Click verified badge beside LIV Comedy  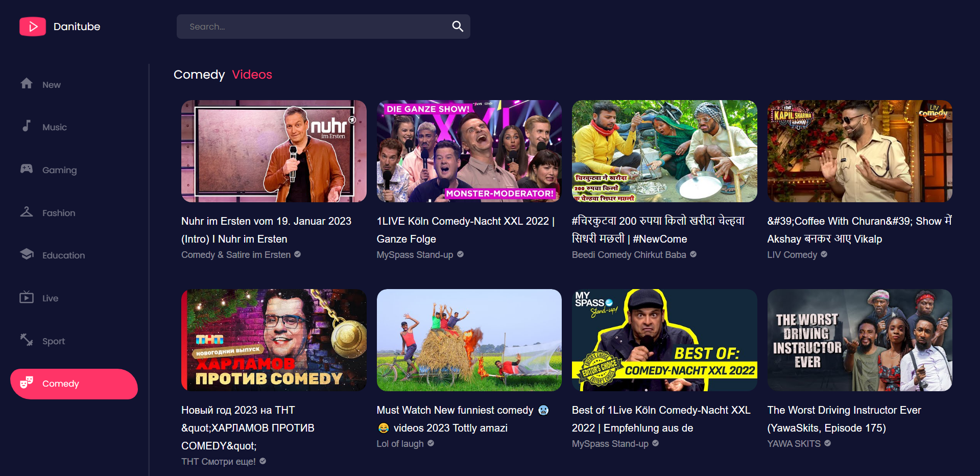[824, 254]
